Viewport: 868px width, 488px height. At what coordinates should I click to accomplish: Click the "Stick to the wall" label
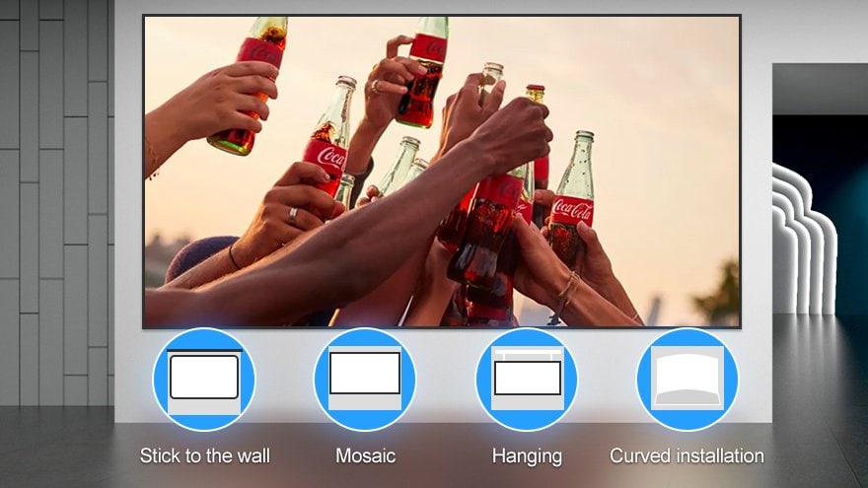[x=205, y=455]
